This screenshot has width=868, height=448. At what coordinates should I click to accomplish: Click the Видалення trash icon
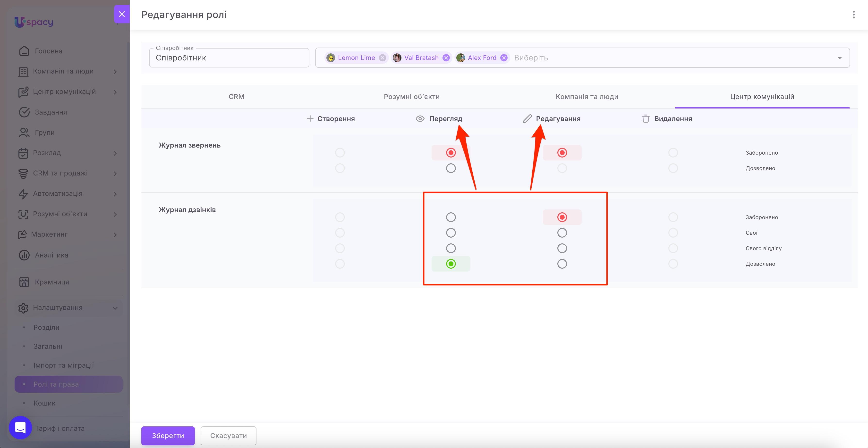[645, 119]
